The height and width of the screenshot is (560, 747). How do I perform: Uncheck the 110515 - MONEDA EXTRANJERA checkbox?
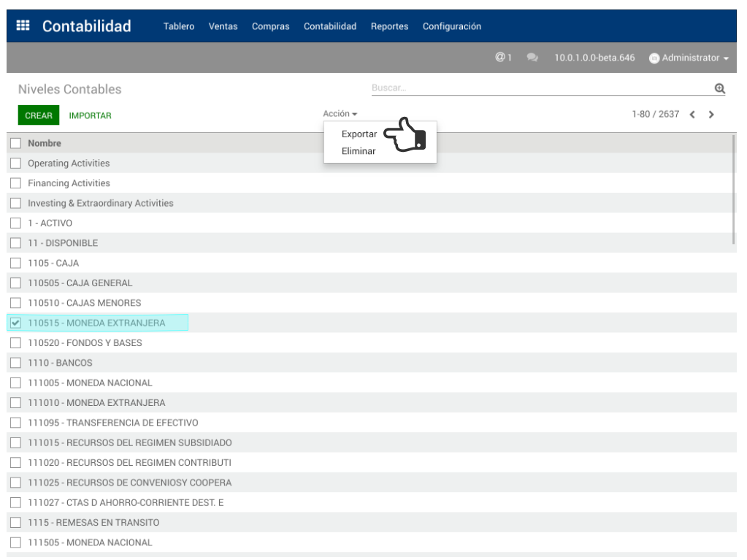click(x=15, y=323)
